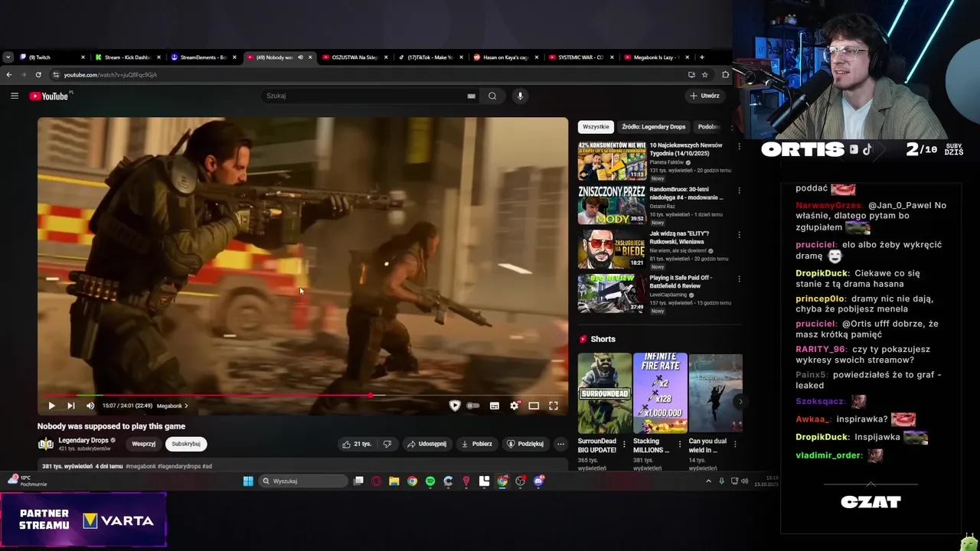Click the Subskrybuj button
This screenshot has height=551, width=980.
[x=186, y=444]
